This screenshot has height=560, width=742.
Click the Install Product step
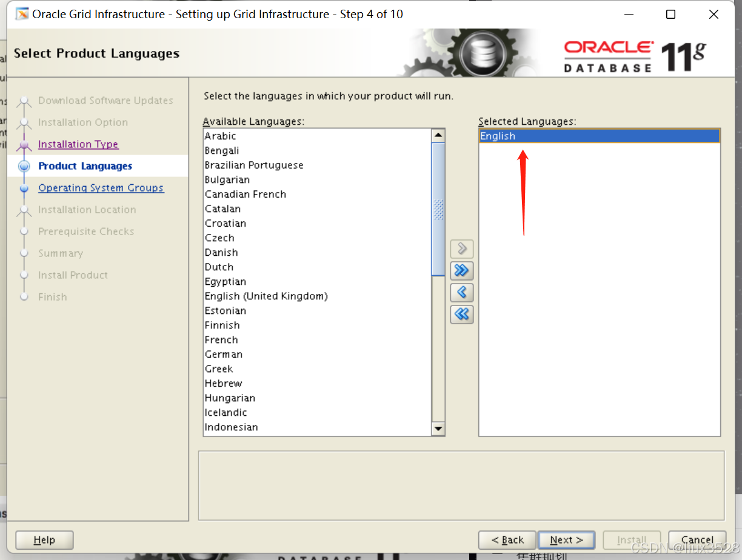pos(73,275)
